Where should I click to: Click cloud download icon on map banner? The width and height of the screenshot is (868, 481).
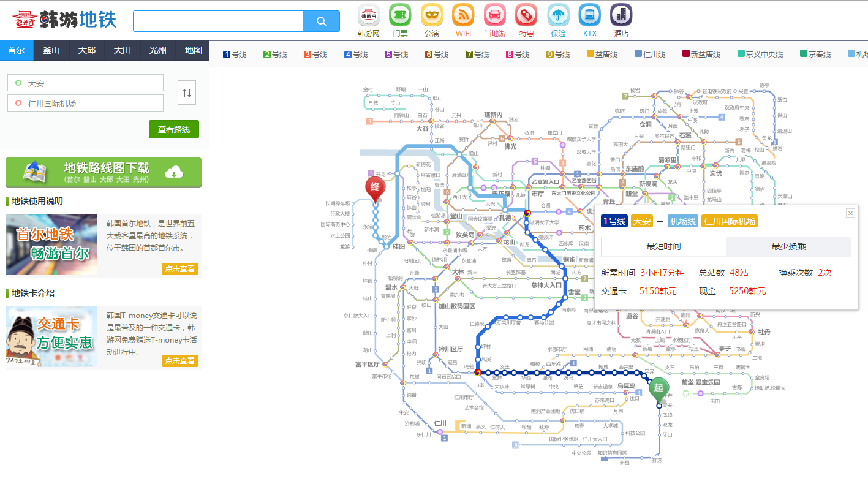[174, 172]
